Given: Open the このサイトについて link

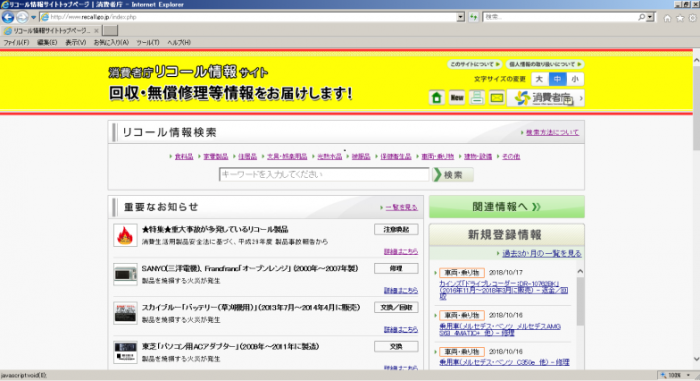Looking at the screenshot, I should [x=475, y=64].
